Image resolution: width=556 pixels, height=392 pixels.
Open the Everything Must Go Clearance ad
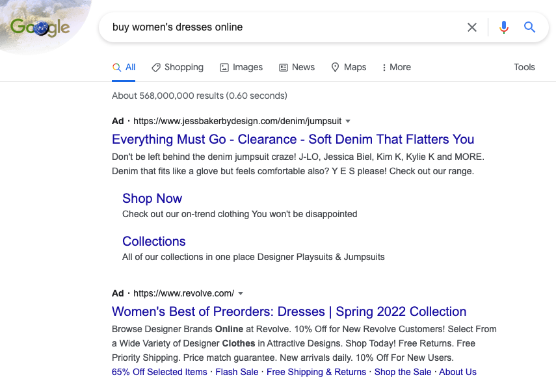point(293,139)
